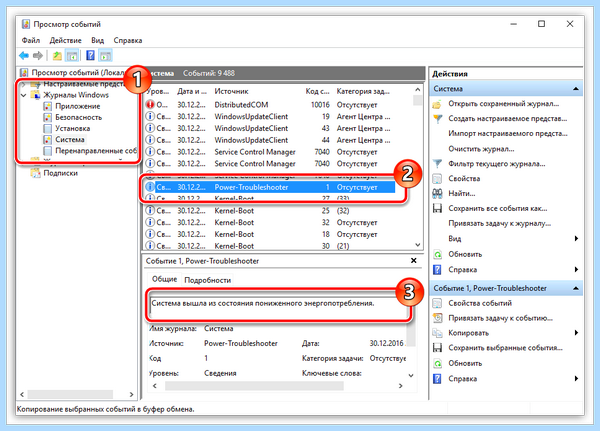The height and width of the screenshot is (431, 600).
Task: Select the Система log in tree
Action: (70, 139)
